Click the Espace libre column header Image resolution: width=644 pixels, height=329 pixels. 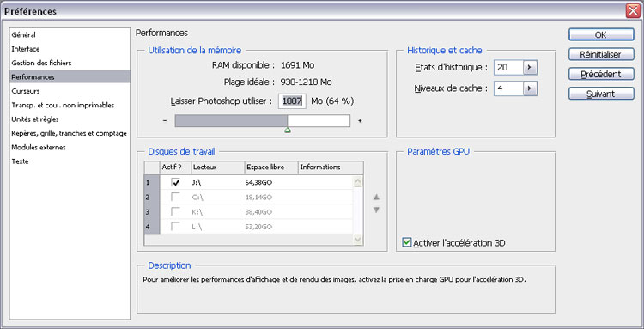[271, 168]
